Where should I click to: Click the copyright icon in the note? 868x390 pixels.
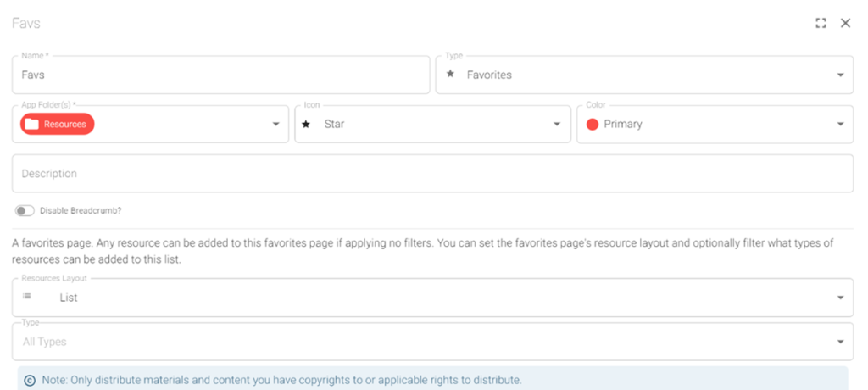pyautogui.click(x=31, y=380)
